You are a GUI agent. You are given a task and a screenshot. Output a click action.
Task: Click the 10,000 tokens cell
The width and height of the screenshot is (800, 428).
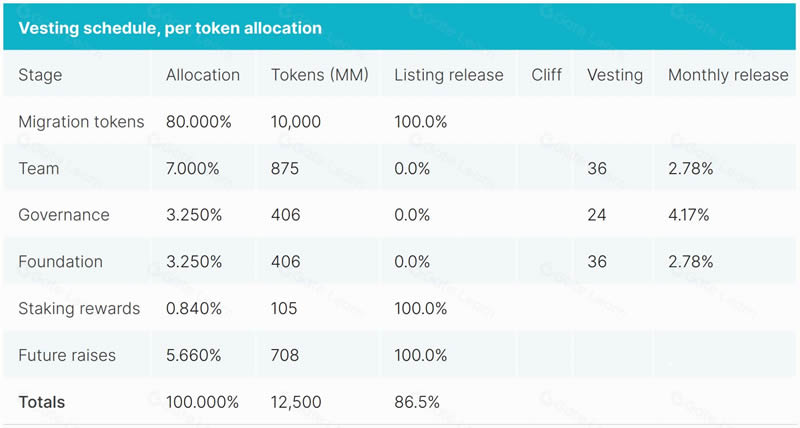coord(296,122)
